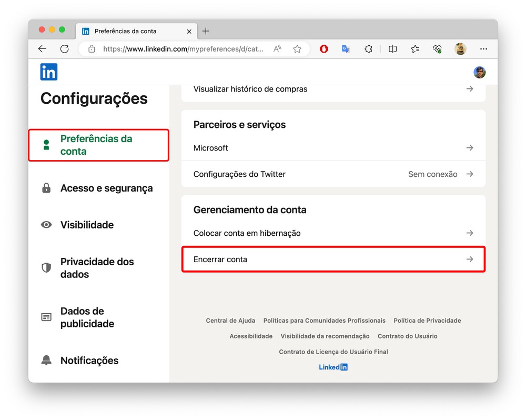Click the Sem conexão status text
526x420 pixels.
pos(433,174)
